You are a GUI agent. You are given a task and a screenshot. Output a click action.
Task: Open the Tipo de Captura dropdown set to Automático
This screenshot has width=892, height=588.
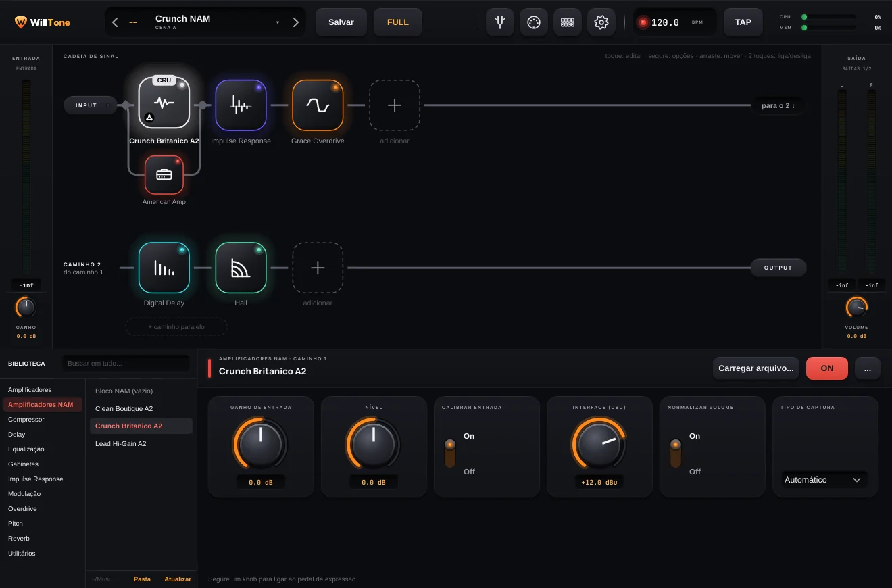tap(825, 480)
